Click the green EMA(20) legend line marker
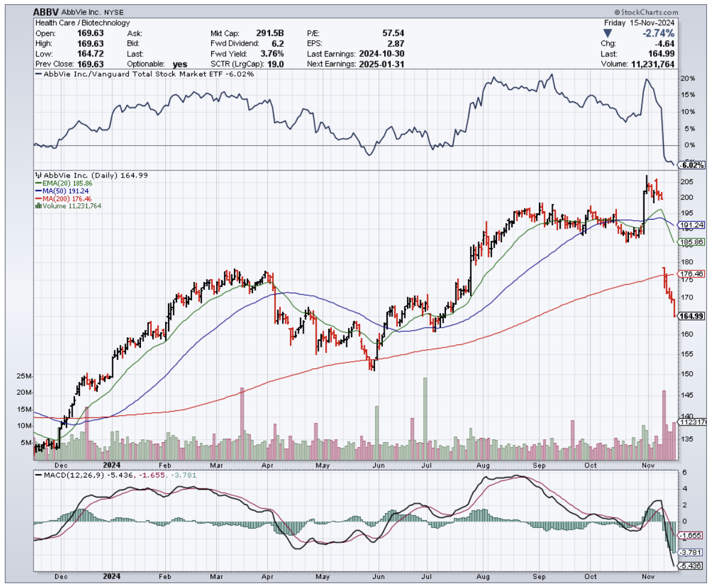 point(38,182)
